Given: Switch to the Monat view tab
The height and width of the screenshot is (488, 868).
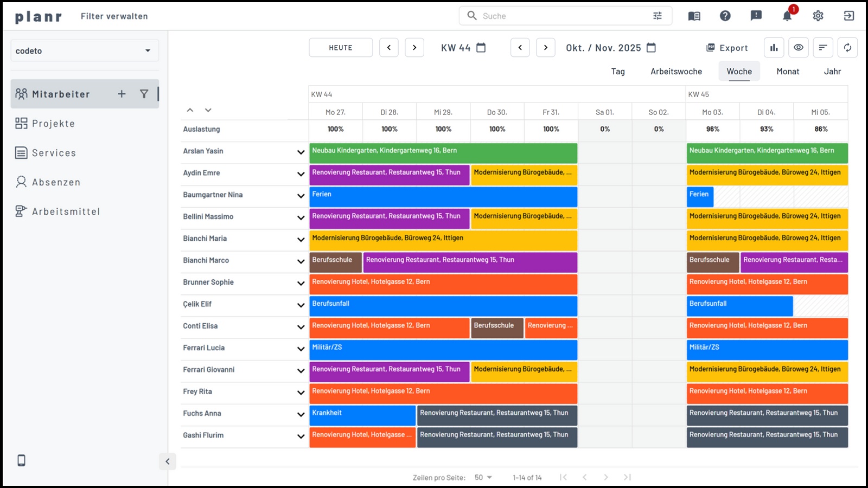Looking at the screenshot, I should [788, 72].
